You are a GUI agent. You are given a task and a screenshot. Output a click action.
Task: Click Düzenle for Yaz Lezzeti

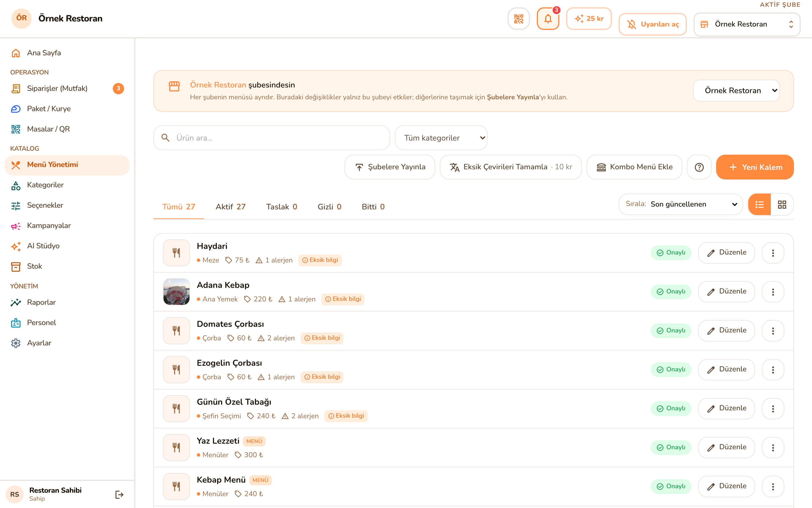pyautogui.click(x=726, y=448)
